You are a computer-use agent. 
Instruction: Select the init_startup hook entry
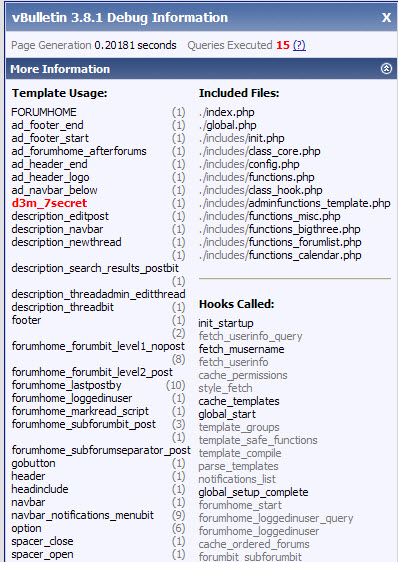(x=226, y=323)
